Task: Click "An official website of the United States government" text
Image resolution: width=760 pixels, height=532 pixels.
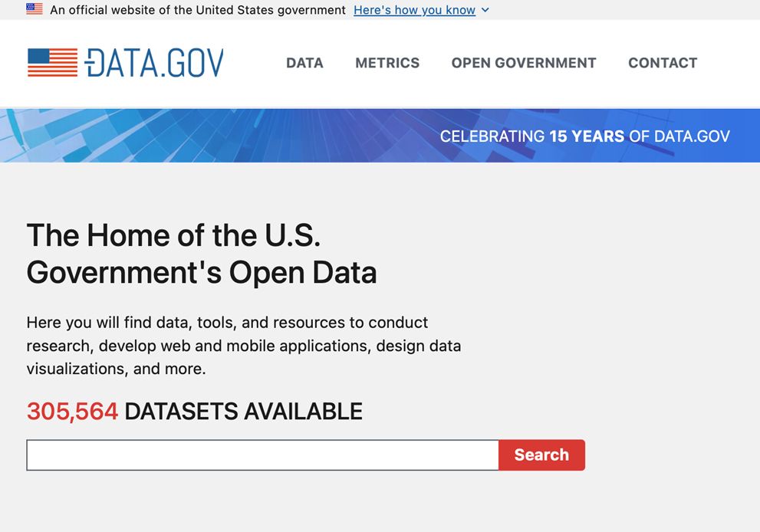Action: [x=198, y=10]
